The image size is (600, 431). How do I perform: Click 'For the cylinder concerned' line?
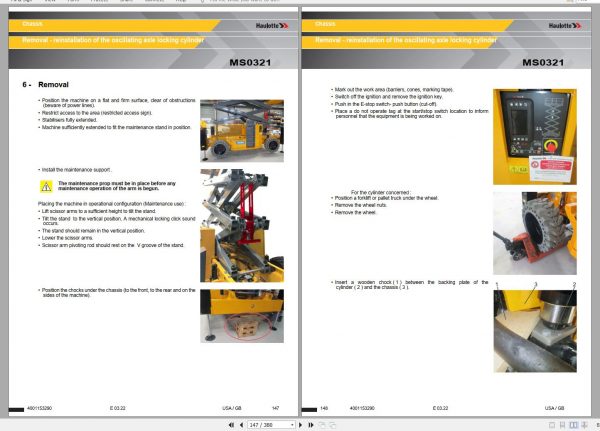(381, 193)
